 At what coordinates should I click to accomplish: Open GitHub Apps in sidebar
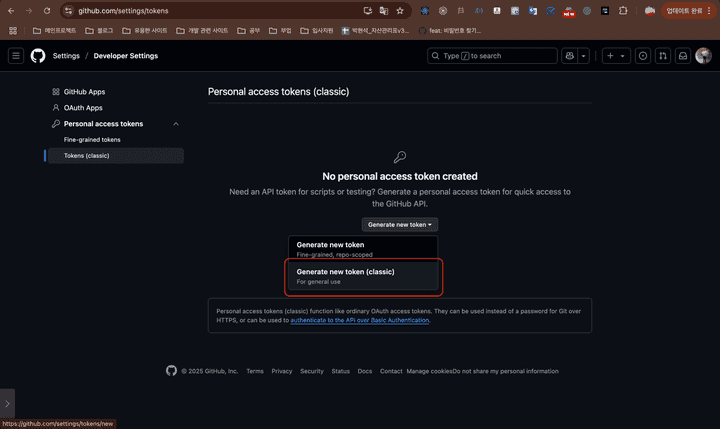(x=84, y=92)
